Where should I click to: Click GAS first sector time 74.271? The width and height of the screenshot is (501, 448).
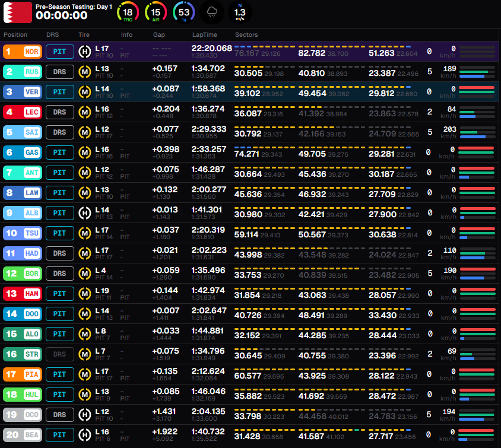pyautogui.click(x=246, y=154)
